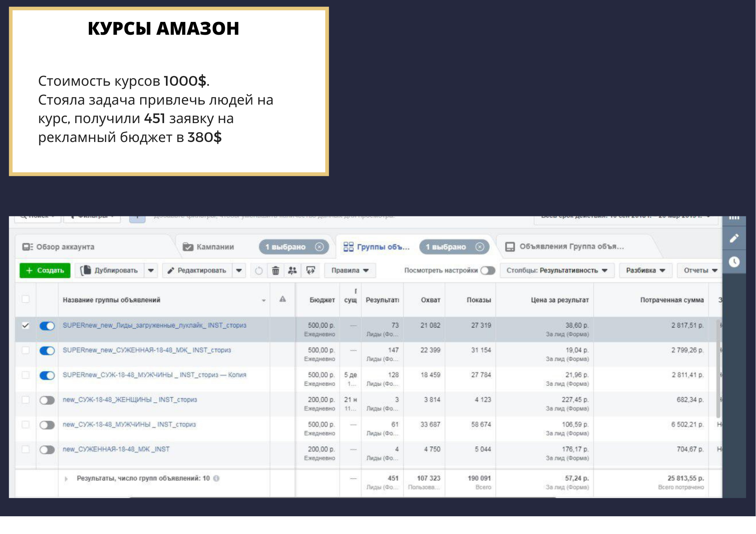Toggle the 'Посмотреть настройки' switch

click(x=488, y=270)
